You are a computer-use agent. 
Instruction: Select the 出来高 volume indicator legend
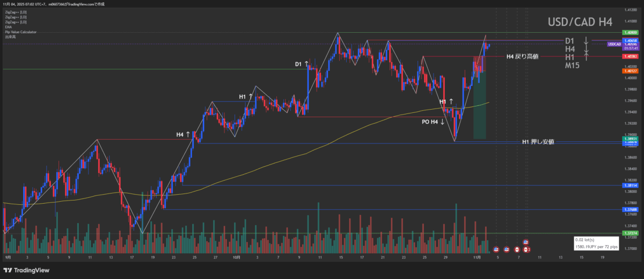[10, 37]
